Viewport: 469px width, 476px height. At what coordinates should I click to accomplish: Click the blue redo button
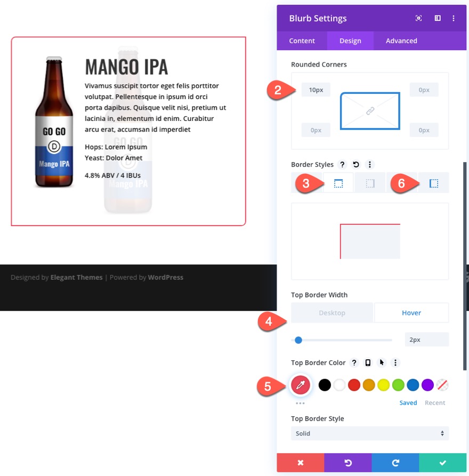click(395, 463)
